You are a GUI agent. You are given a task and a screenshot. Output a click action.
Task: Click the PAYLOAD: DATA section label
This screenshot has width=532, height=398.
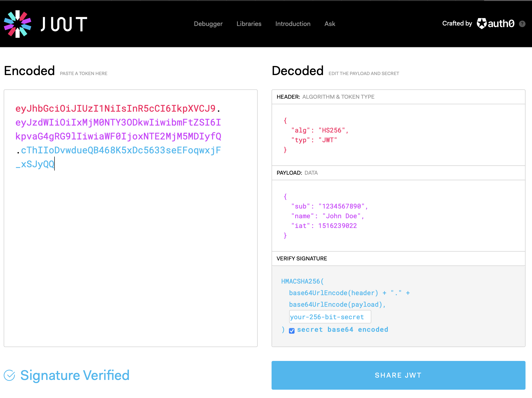(297, 173)
